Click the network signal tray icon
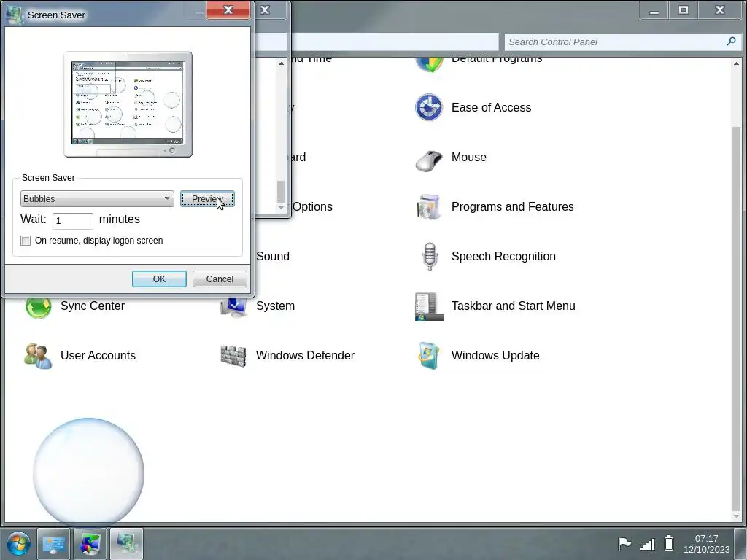 [x=647, y=544]
